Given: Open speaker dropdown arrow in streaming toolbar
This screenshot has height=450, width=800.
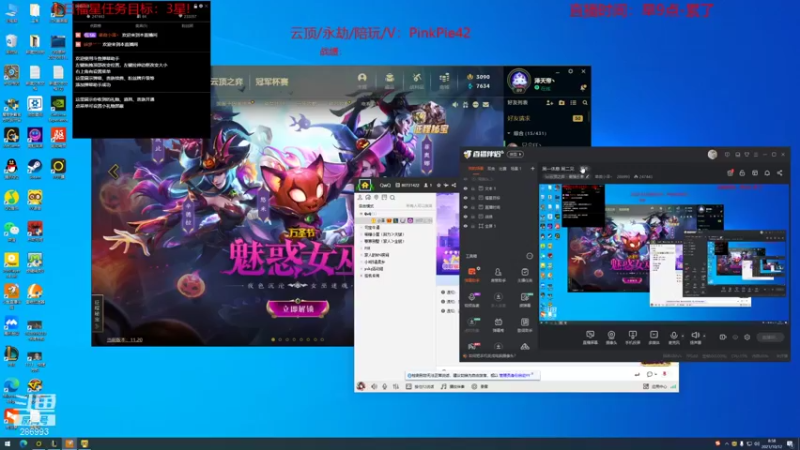Looking at the screenshot, I should click(704, 336).
